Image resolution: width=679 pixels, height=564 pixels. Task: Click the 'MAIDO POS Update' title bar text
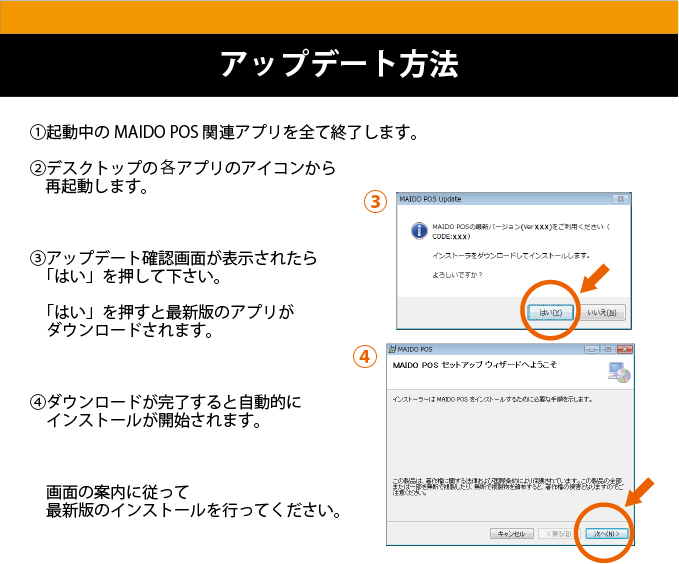pyautogui.click(x=430, y=199)
